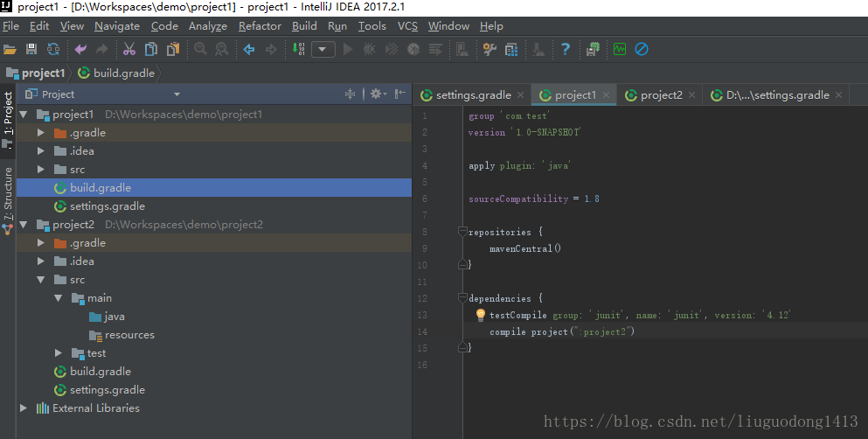This screenshot has height=439, width=868.
Task: Open Project panel gear settings
Action: 378,94
